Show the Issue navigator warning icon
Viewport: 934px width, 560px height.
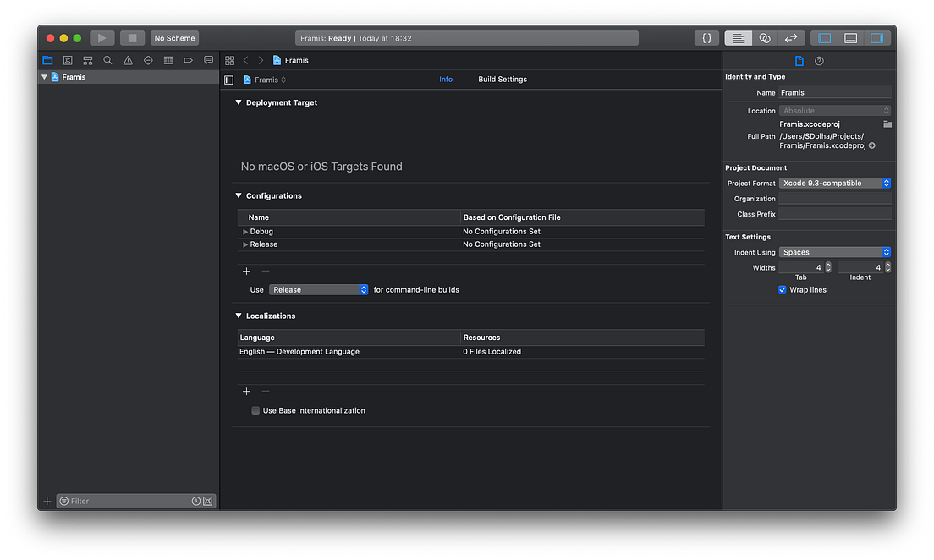click(x=128, y=60)
